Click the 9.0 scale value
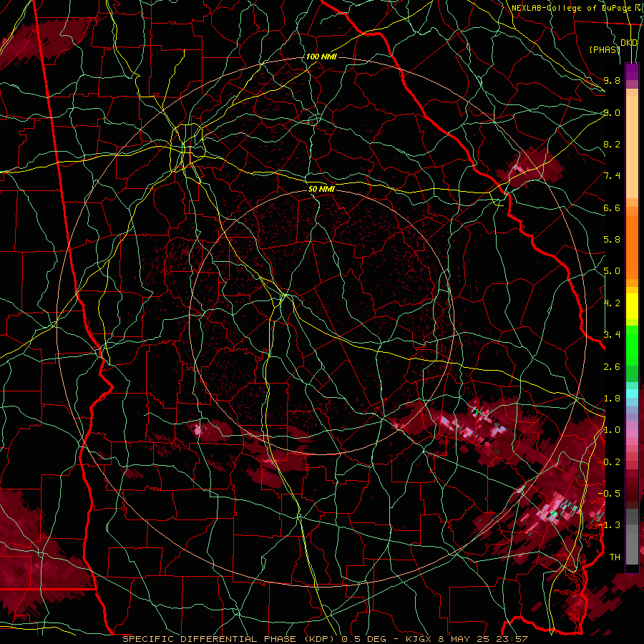 coord(612,112)
